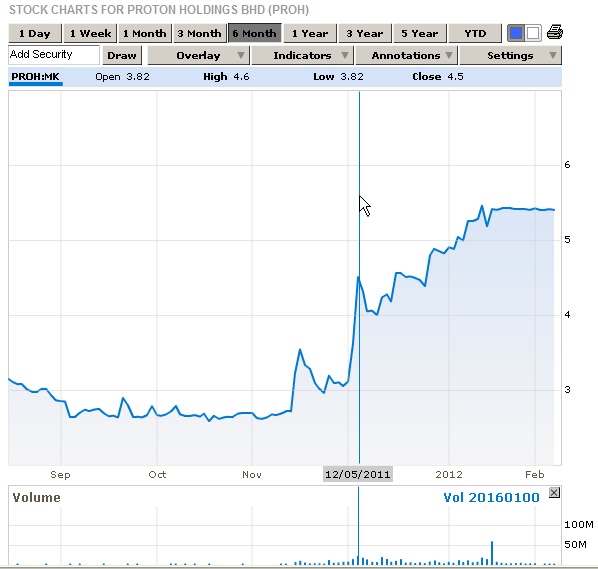Switch to 1 Year range
Image resolution: width=598 pixels, height=569 pixels.
tap(310, 34)
